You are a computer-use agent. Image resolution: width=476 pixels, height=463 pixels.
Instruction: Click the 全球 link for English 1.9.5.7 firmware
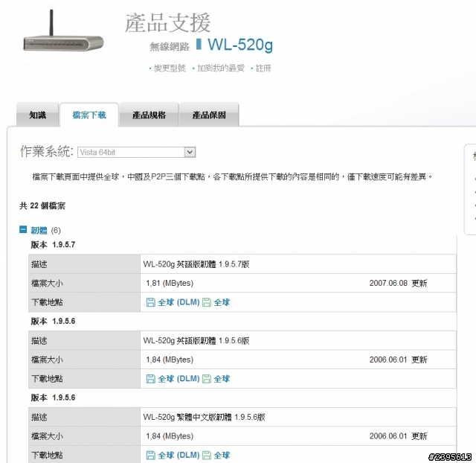(x=222, y=302)
